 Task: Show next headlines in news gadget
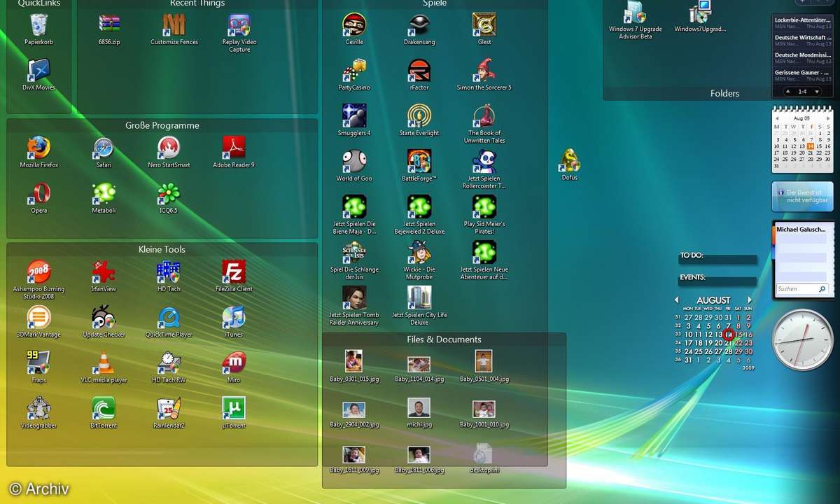coord(818,92)
